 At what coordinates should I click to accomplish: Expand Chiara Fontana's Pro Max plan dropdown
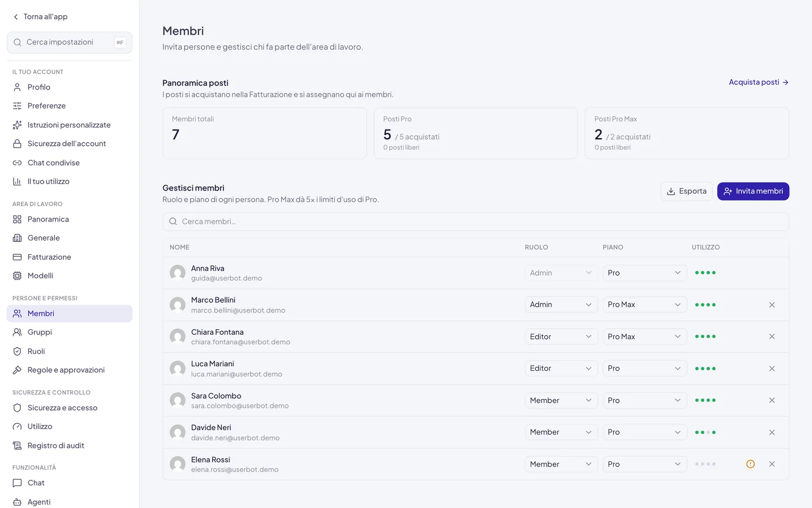(645, 336)
